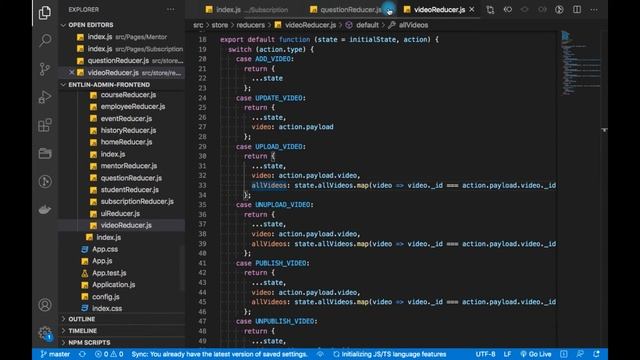The width and height of the screenshot is (640, 360).
Task: Open the Search view in activity bar
Action: 45,40
